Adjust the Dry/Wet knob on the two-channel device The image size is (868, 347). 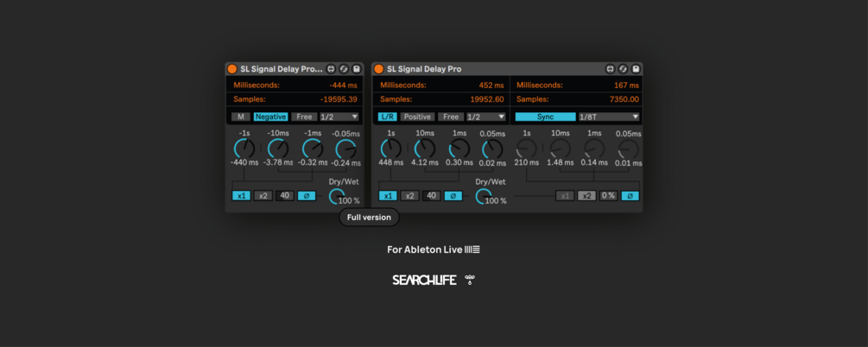pos(484,196)
